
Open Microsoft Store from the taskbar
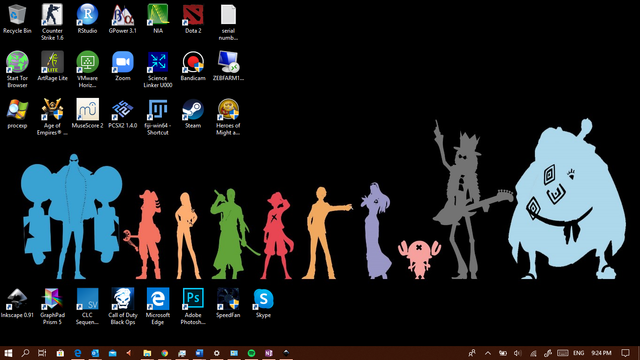[x=60, y=353]
